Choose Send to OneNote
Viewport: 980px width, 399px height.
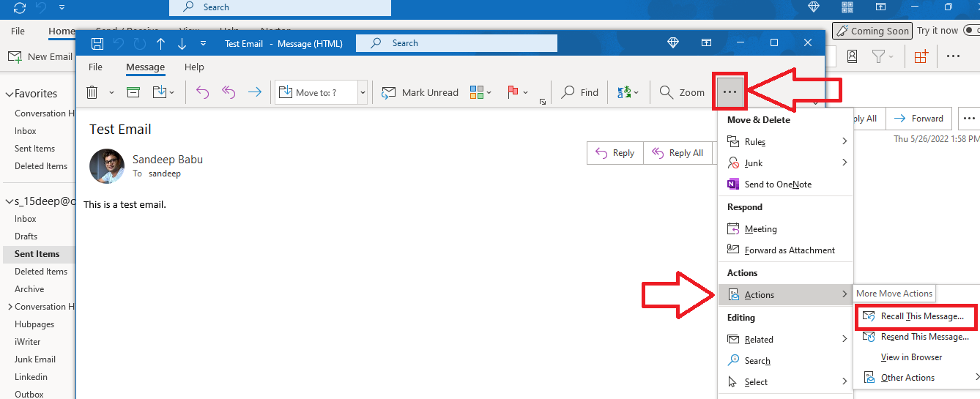786,184
